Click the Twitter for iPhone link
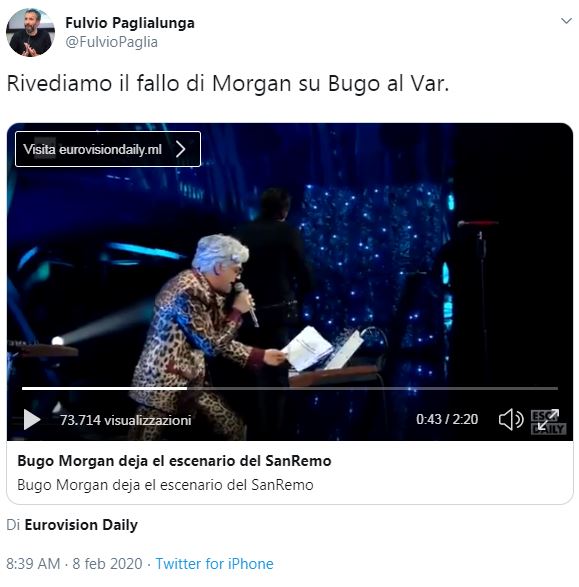The height and width of the screenshot is (587, 579). (214, 563)
